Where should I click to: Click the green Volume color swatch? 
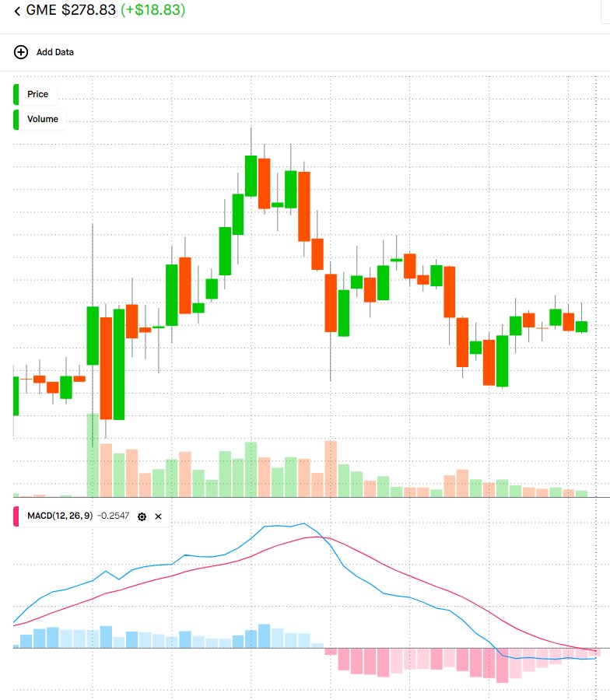click(x=16, y=119)
